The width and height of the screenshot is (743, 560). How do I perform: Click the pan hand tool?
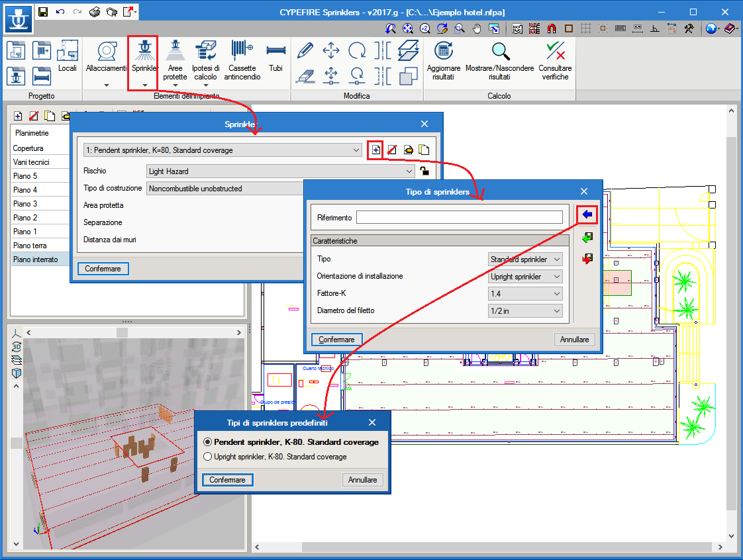[x=477, y=28]
